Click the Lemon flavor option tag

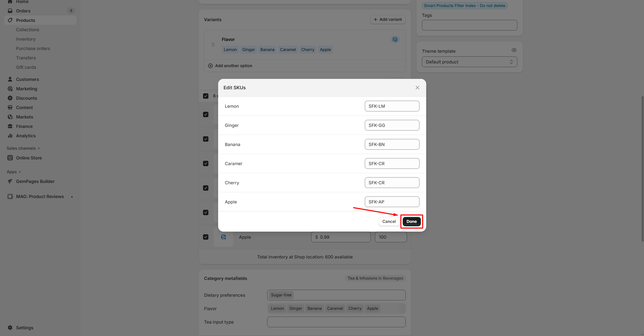click(230, 50)
